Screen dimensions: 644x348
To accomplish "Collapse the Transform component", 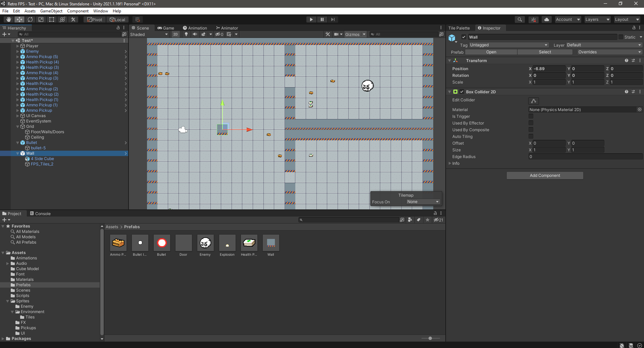I will (450, 61).
